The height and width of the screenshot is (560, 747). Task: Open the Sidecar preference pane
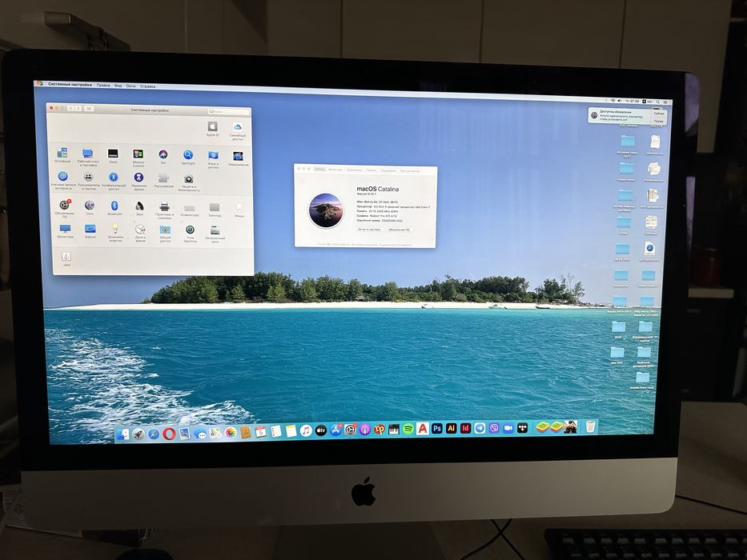pyautogui.click(x=90, y=230)
